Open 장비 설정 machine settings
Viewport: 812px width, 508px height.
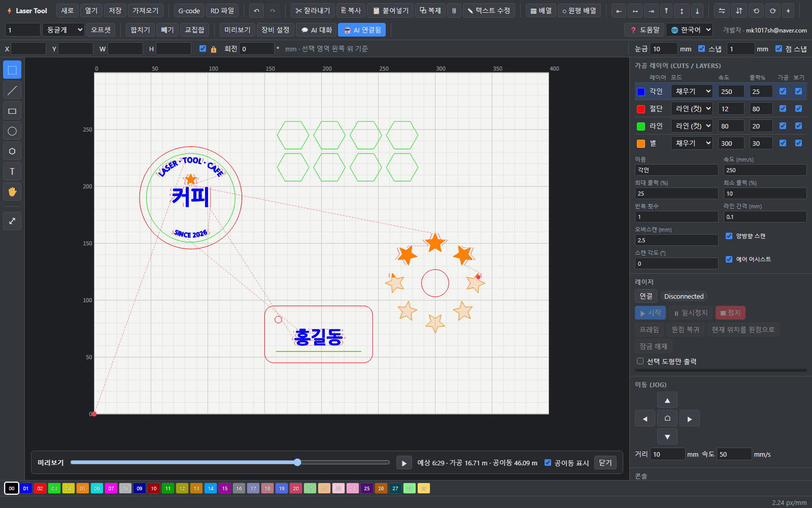pyautogui.click(x=275, y=30)
